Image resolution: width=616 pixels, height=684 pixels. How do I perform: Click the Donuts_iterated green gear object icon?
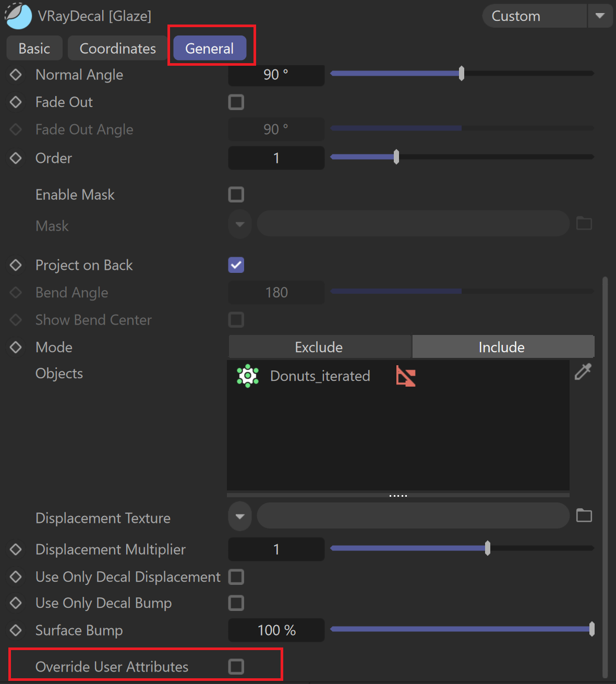point(248,376)
